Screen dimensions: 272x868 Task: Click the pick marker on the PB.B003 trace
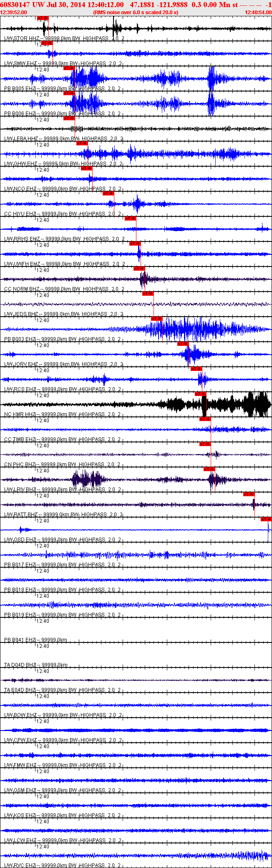[156, 319]
